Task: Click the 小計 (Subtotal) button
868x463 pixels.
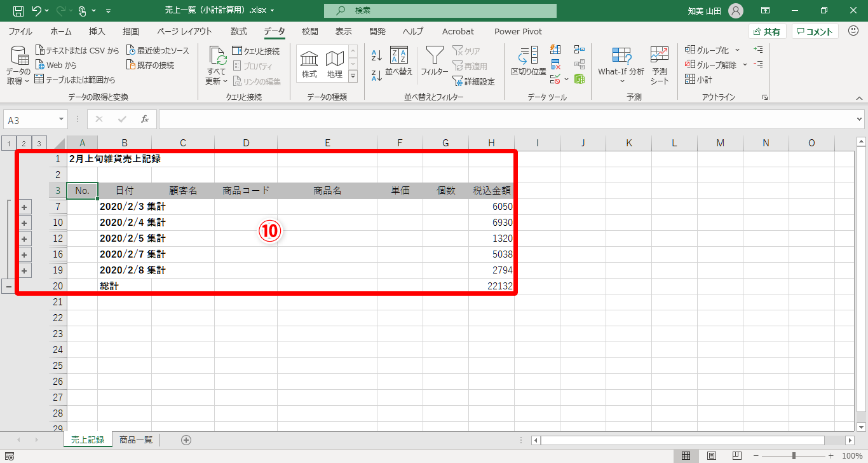Action: 698,79
